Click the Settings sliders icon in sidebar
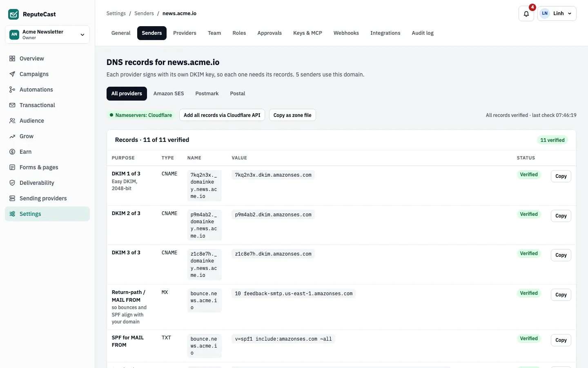 [x=12, y=214]
